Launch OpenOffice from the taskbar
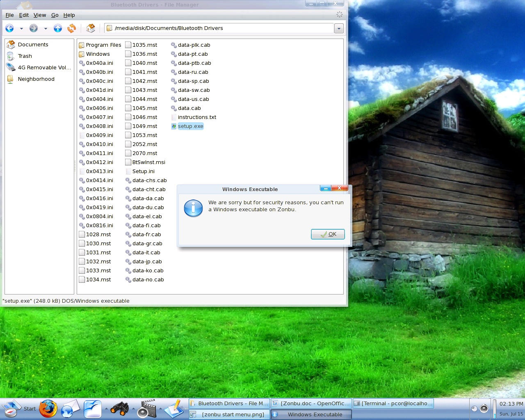525x420 pixels. [93, 409]
